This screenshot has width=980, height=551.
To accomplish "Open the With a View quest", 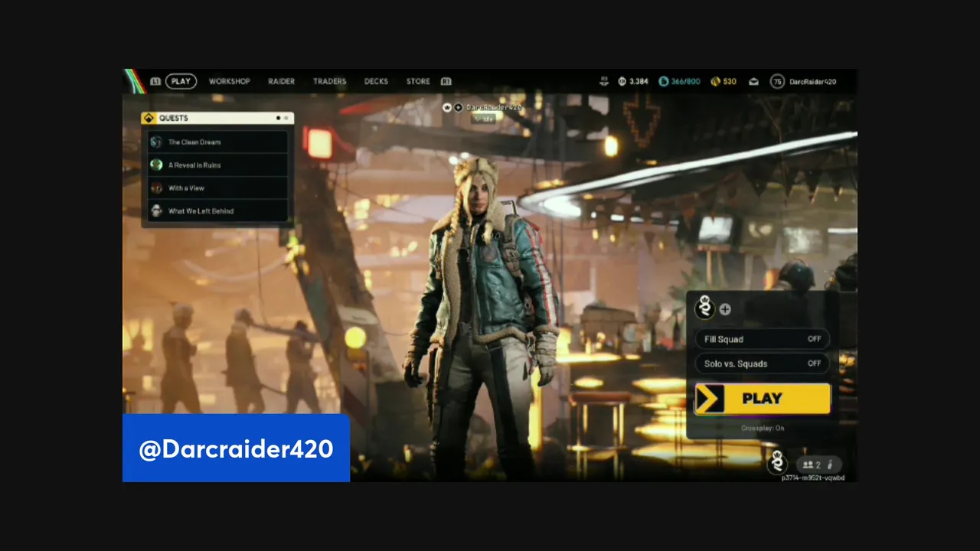I will point(217,187).
